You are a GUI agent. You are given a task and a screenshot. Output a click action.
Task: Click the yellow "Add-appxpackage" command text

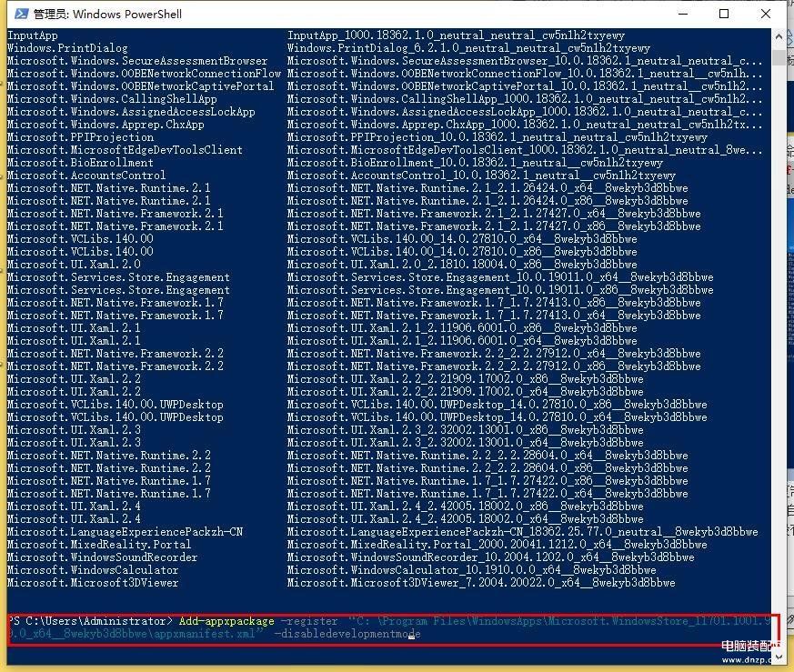point(226,621)
